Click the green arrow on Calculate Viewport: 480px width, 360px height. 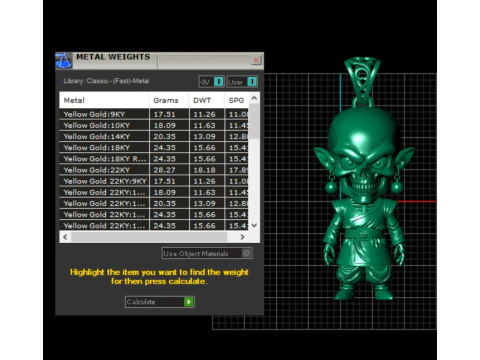click(x=189, y=302)
